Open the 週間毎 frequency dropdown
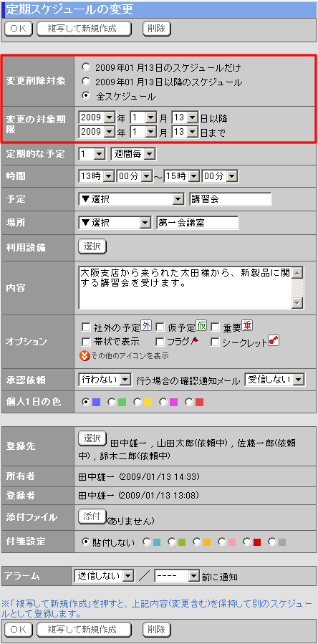Screen dimensions: 318x644 click(133, 155)
